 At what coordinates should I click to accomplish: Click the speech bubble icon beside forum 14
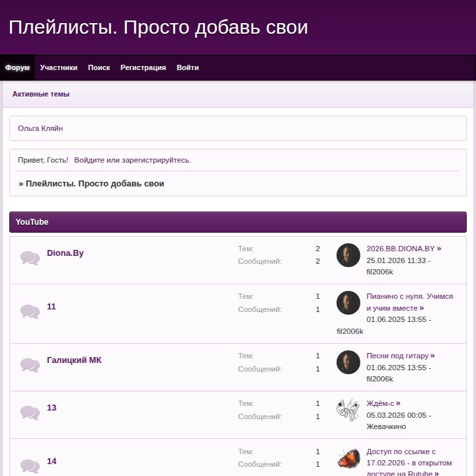point(30,466)
